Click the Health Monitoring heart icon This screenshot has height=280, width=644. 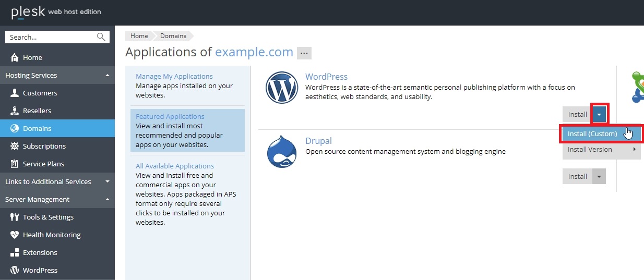15,235
